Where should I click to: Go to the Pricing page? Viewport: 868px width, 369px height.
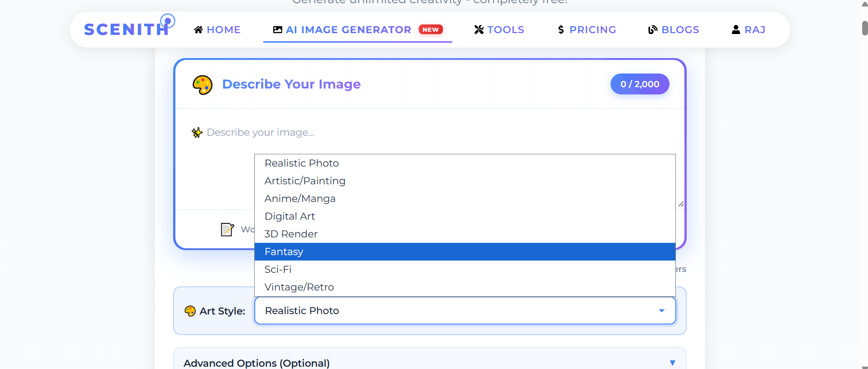[x=592, y=30]
